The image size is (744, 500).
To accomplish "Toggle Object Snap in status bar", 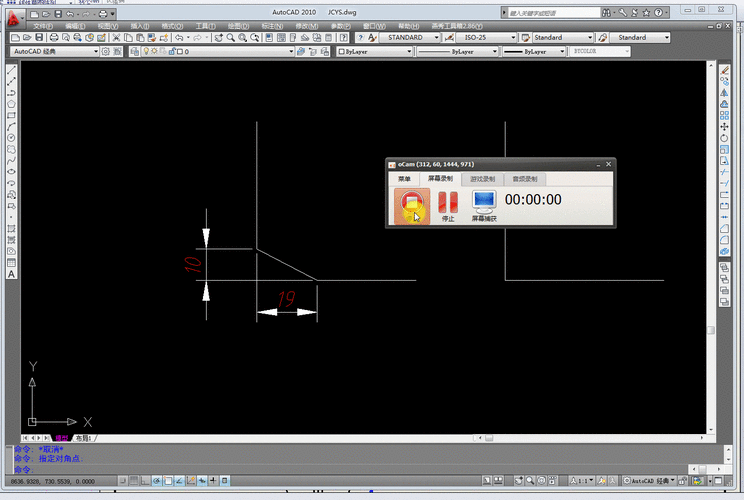I will coord(168,481).
